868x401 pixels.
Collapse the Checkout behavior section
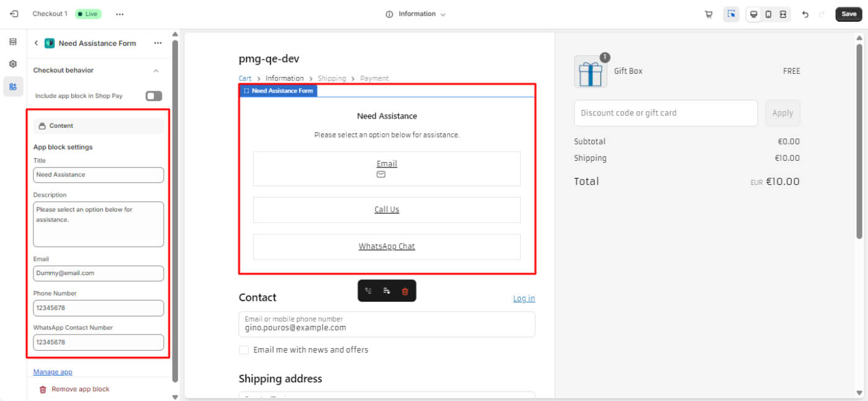156,71
